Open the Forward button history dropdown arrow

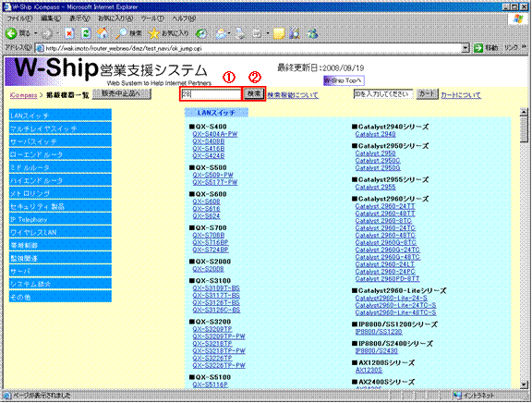[x=57, y=33]
